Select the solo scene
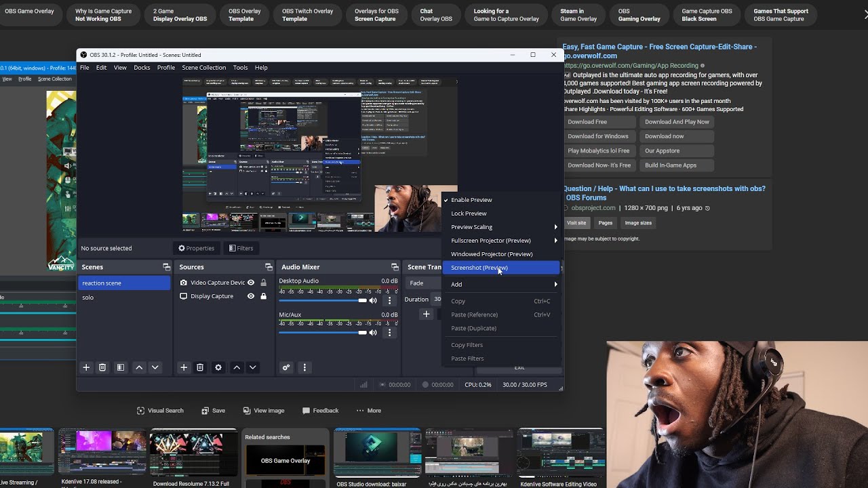Viewport: 868px width, 488px height. (x=124, y=298)
